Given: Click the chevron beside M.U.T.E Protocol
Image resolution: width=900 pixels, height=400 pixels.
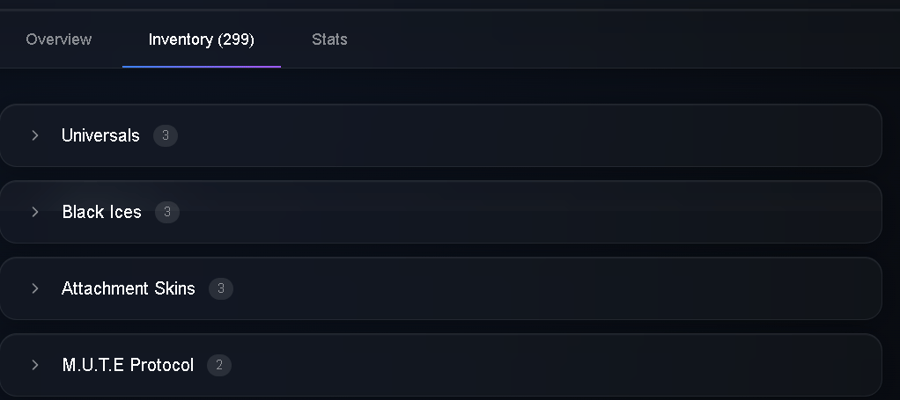Looking at the screenshot, I should (x=35, y=365).
